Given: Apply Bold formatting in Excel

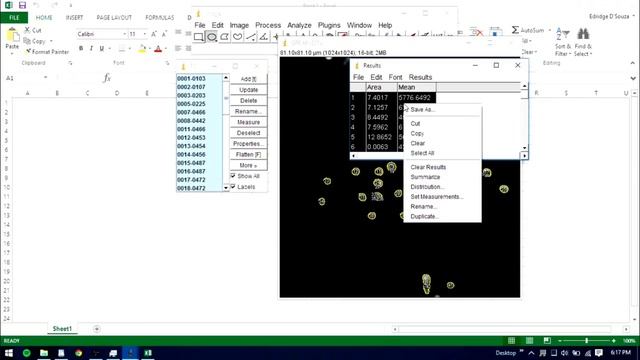Looking at the screenshot, I should point(81,49).
